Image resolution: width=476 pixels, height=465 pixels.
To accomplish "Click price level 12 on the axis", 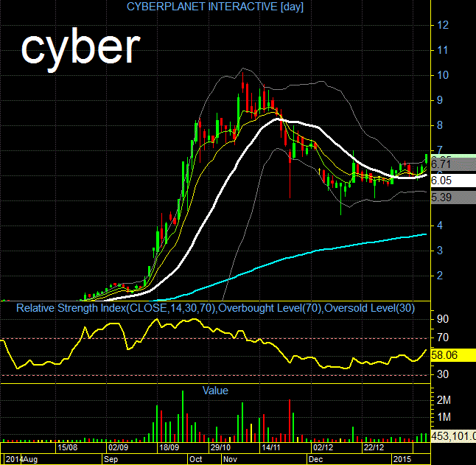I will click(x=443, y=25).
